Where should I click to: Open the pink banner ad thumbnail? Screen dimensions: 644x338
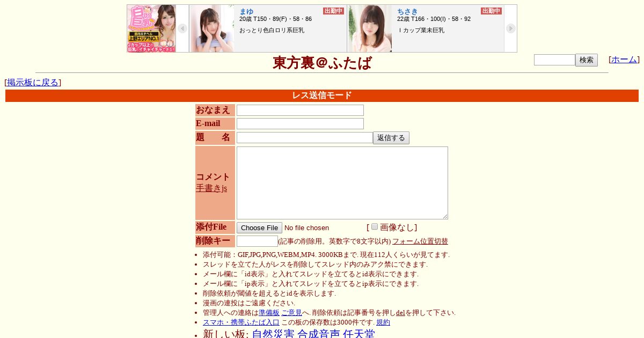pyautogui.click(x=151, y=28)
